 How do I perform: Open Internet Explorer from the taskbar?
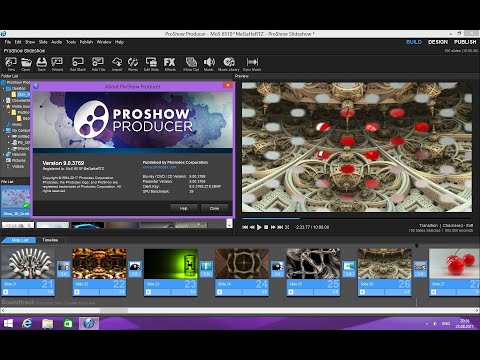click(x=27, y=323)
